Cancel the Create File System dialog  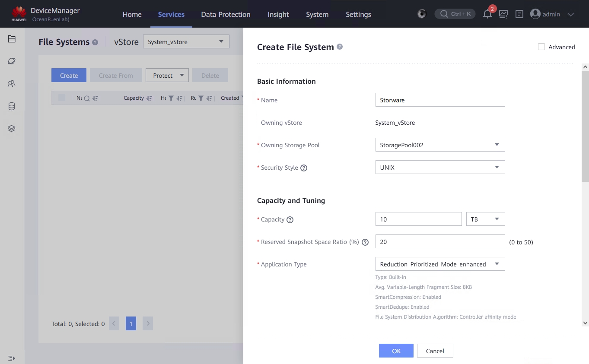tap(435, 351)
